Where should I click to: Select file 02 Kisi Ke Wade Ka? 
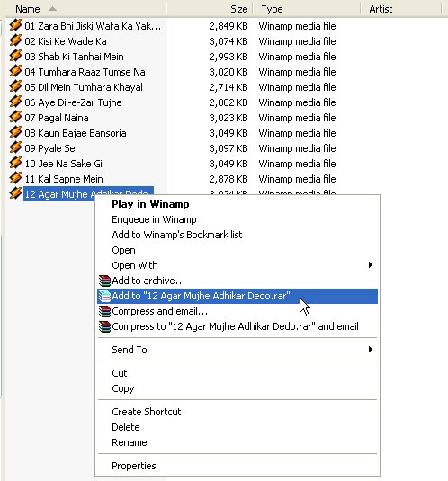[x=66, y=41]
